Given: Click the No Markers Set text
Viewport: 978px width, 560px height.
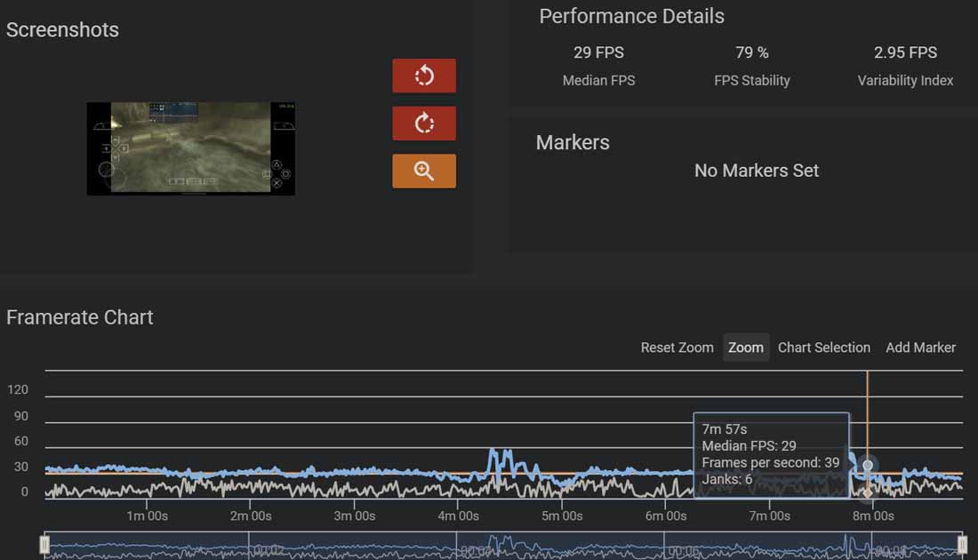Looking at the screenshot, I should click(x=756, y=171).
